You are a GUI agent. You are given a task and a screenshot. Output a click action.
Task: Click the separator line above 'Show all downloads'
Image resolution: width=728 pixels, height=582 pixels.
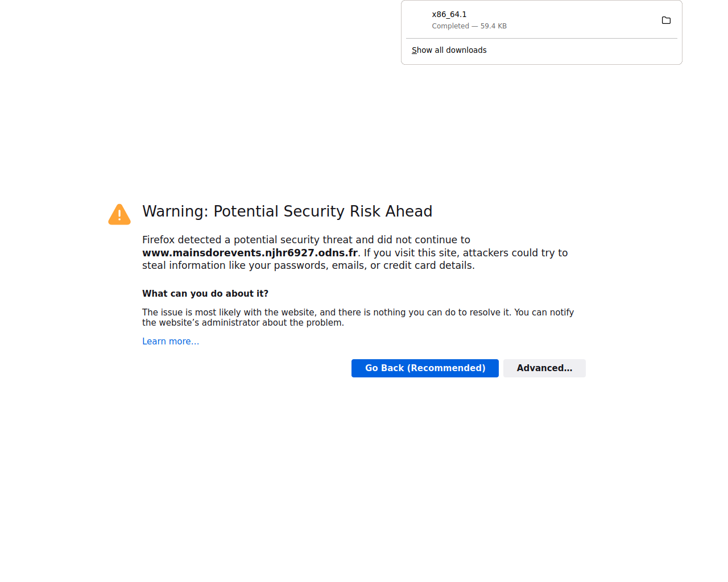pos(541,39)
